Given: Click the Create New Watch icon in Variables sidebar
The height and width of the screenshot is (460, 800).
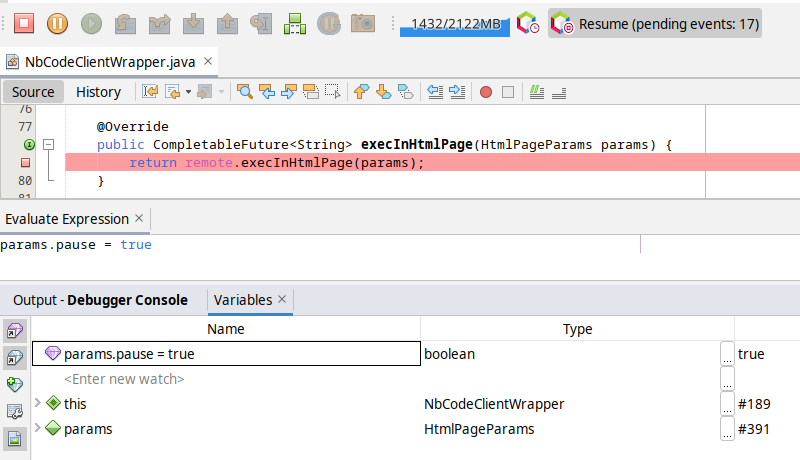Looking at the screenshot, I should 15,385.
